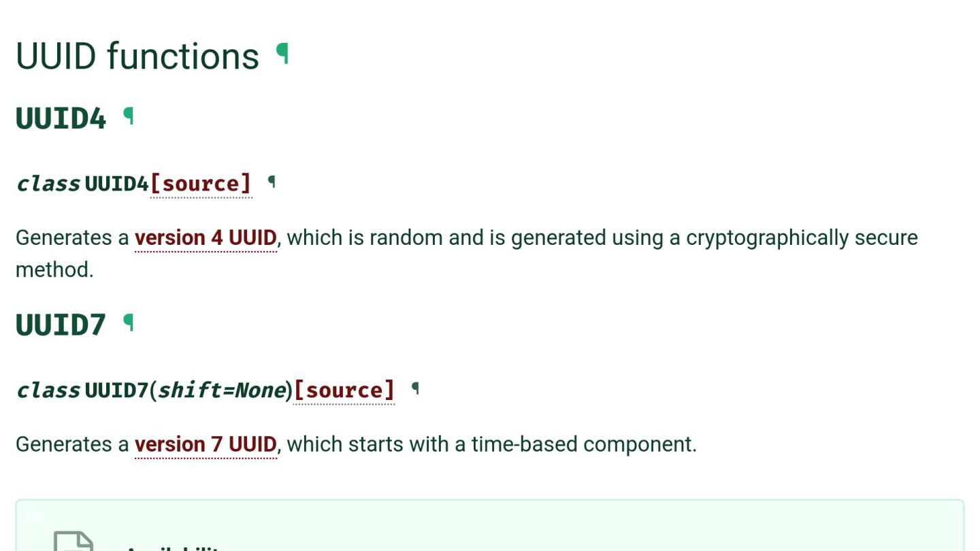Click the permalink pilcrow beside 'UUID functions' heading

(x=282, y=54)
